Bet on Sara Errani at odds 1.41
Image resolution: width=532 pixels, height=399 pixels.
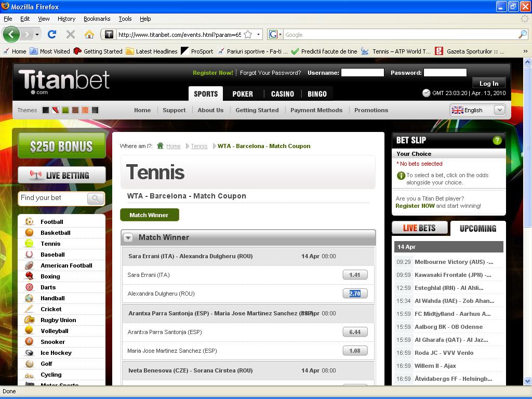355,275
